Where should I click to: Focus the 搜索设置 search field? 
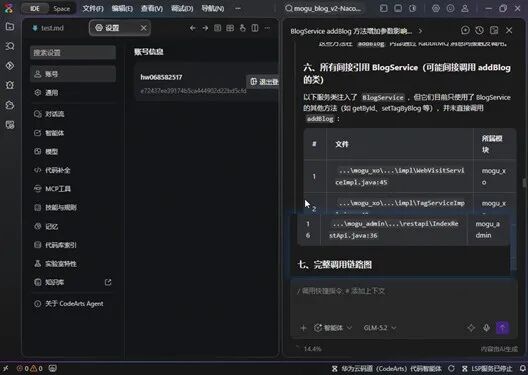pyautogui.click(x=73, y=53)
